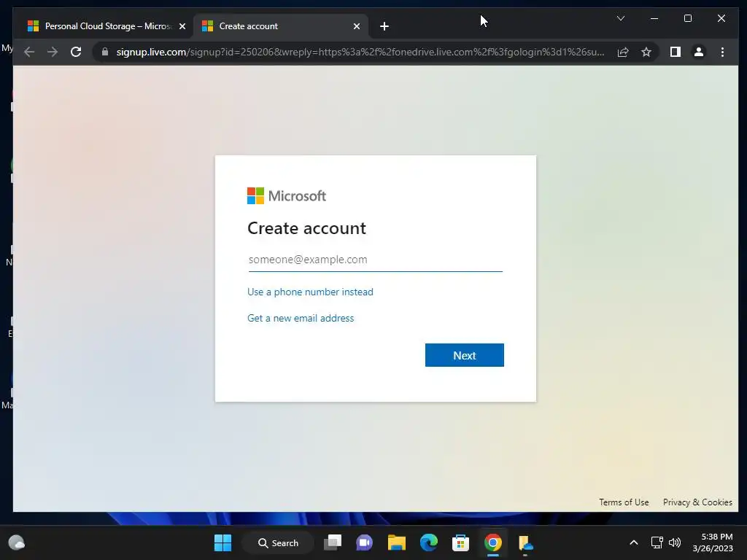View site information via the lock icon
Image resolution: width=747 pixels, height=560 pixels.
point(105,52)
